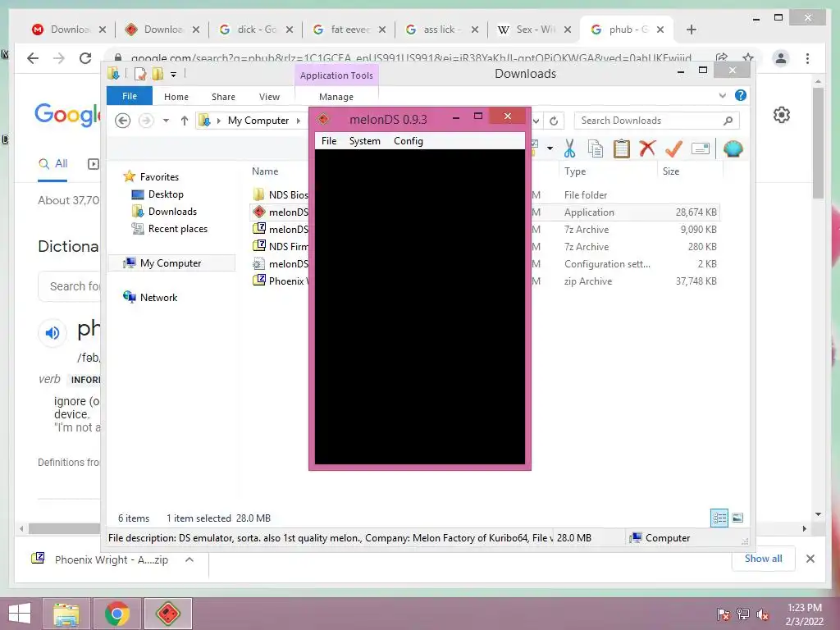The width and height of the screenshot is (840, 630).
Task: Open the address bar history dropdown
Action: 536,121
